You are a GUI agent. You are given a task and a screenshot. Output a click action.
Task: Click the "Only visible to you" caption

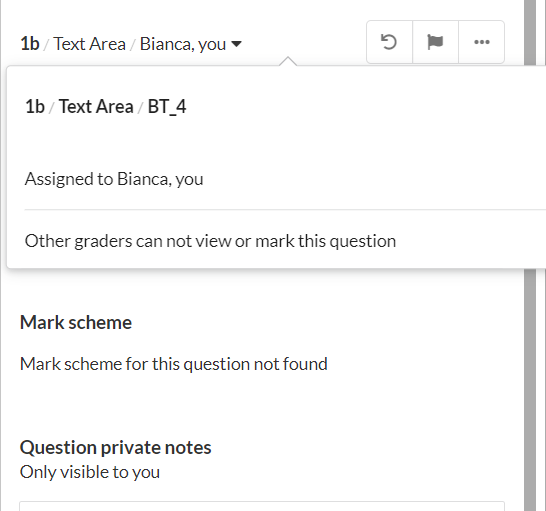(x=90, y=472)
